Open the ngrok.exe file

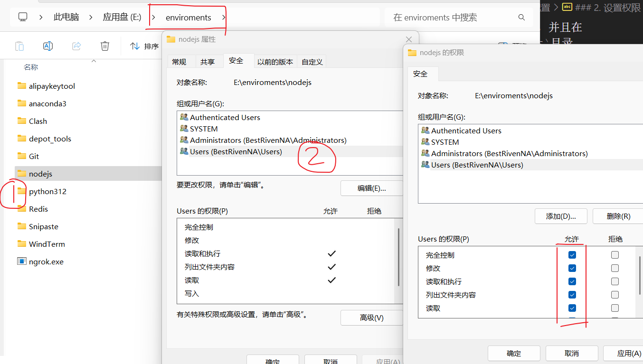[45, 261]
